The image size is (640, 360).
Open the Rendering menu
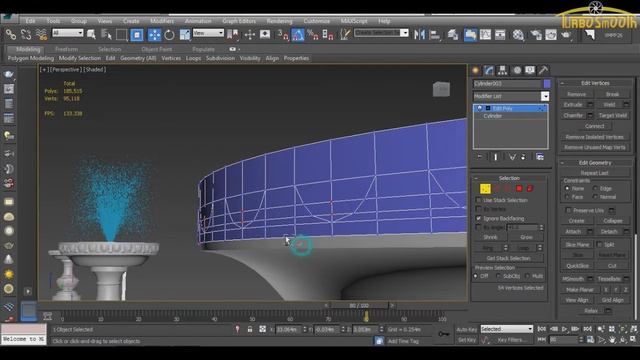(280, 21)
